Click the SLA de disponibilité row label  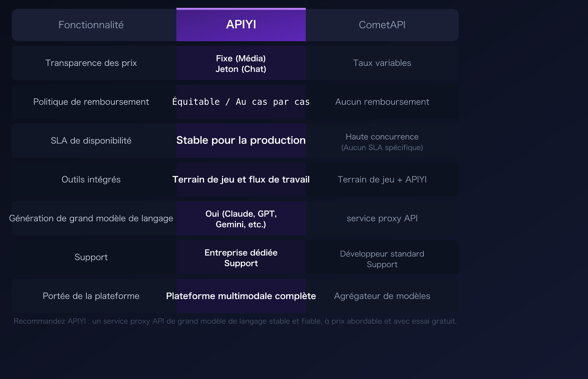[91, 141]
